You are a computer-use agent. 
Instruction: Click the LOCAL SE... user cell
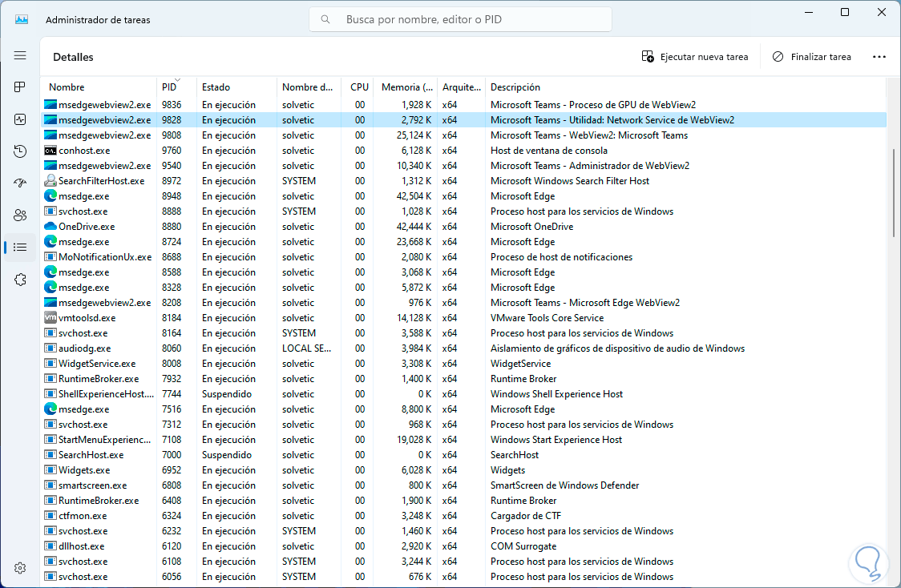[306, 348]
